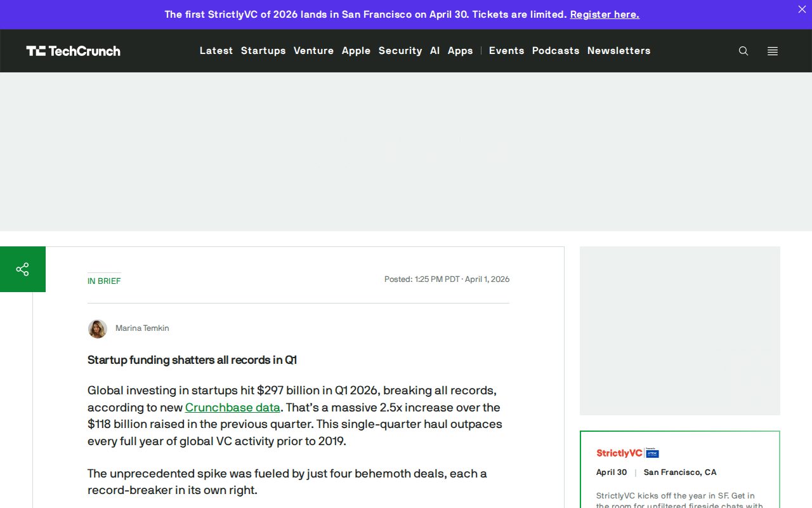This screenshot has width=812, height=508.
Task: Open the hamburger menu icon
Action: click(773, 51)
